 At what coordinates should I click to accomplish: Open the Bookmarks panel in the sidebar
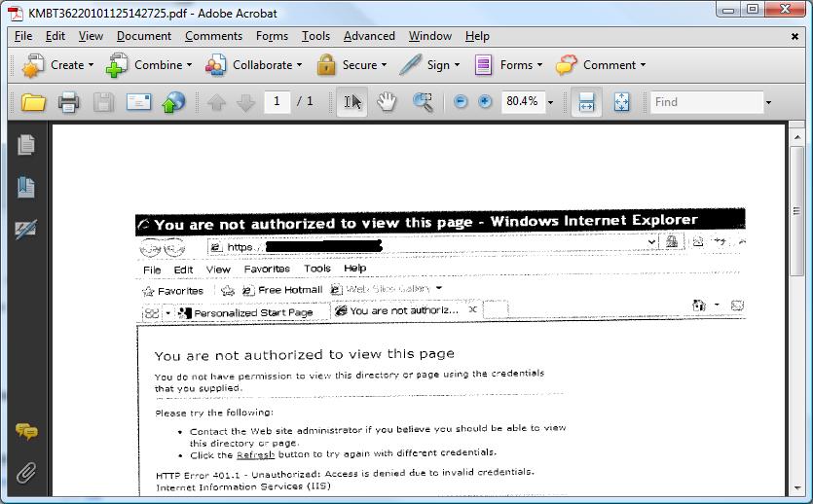point(26,187)
